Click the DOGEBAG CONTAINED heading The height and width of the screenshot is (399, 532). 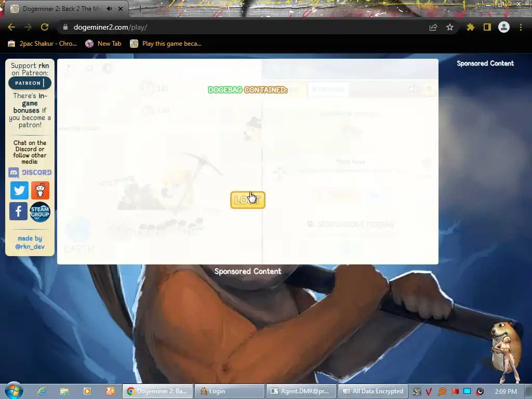(x=248, y=89)
